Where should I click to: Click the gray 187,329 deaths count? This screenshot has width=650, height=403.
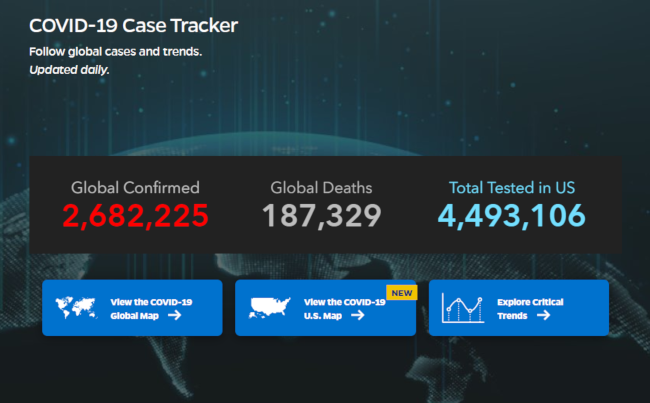[321, 215]
